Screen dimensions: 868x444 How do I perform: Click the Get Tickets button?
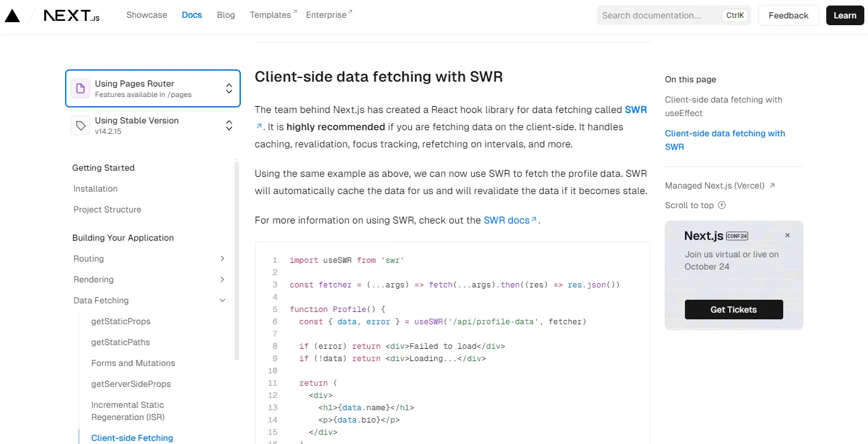click(733, 310)
